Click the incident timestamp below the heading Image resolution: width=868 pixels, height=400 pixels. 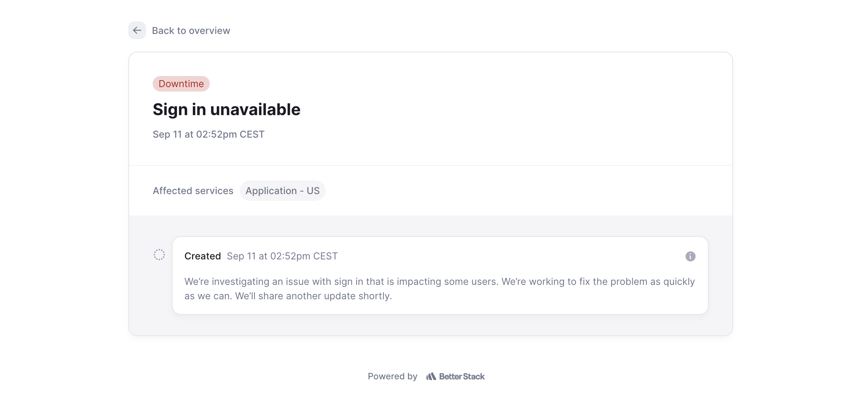[x=208, y=134]
